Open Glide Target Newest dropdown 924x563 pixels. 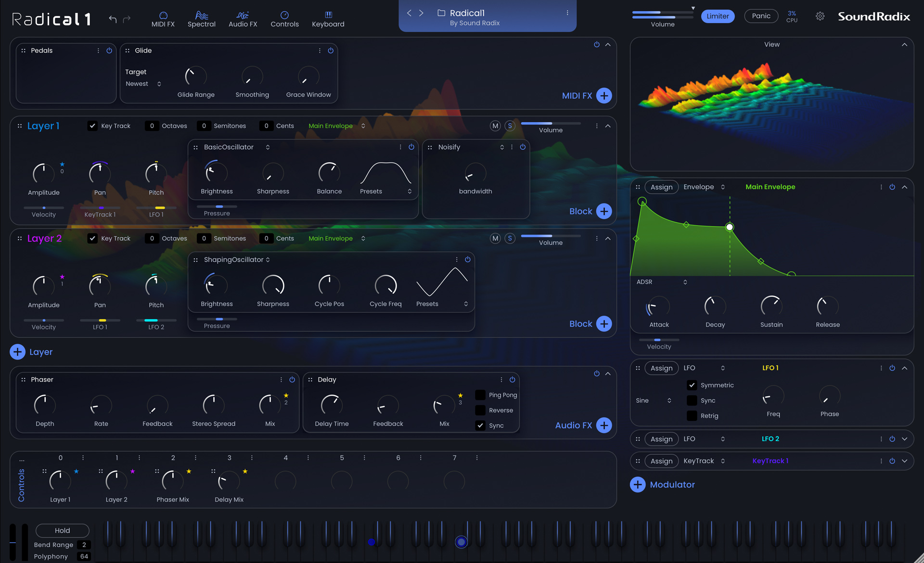(143, 84)
